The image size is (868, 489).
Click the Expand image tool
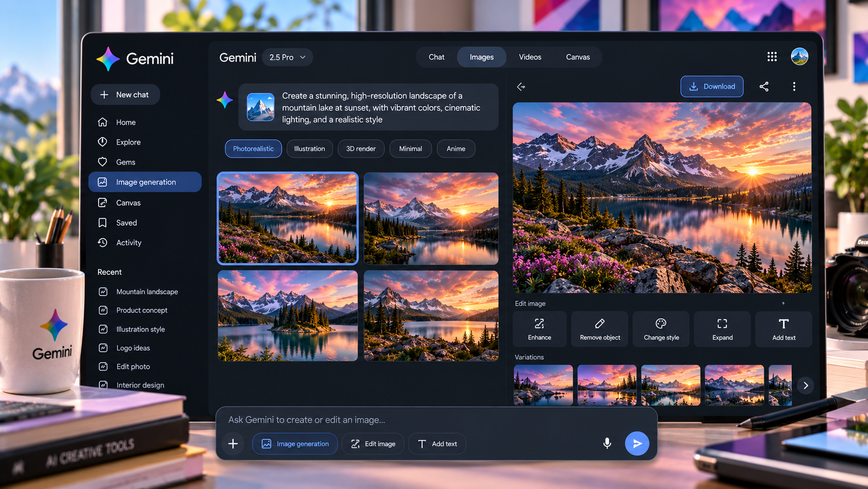tap(722, 329)
